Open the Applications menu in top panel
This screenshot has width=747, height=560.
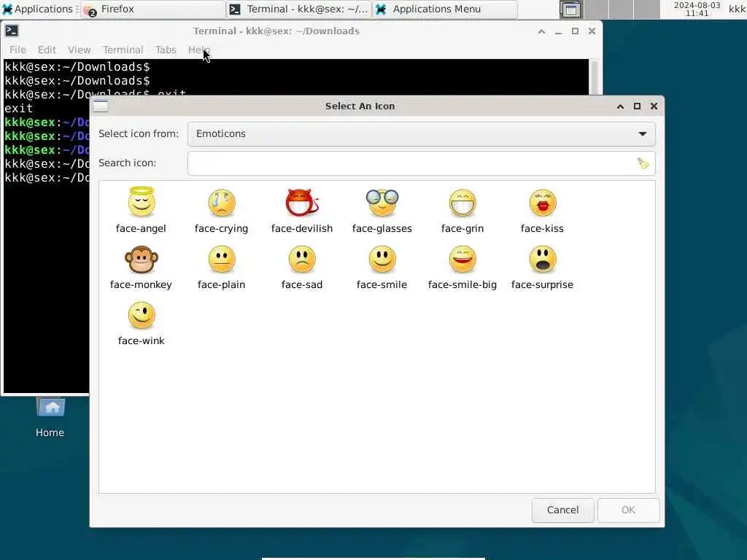coord(39,9)
